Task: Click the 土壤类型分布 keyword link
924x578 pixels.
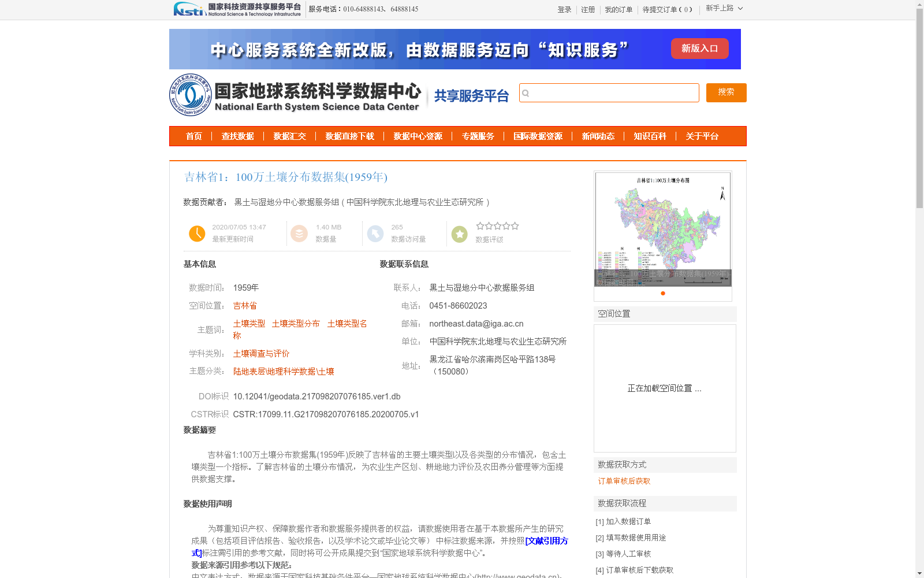Action: tap(296, 324)
